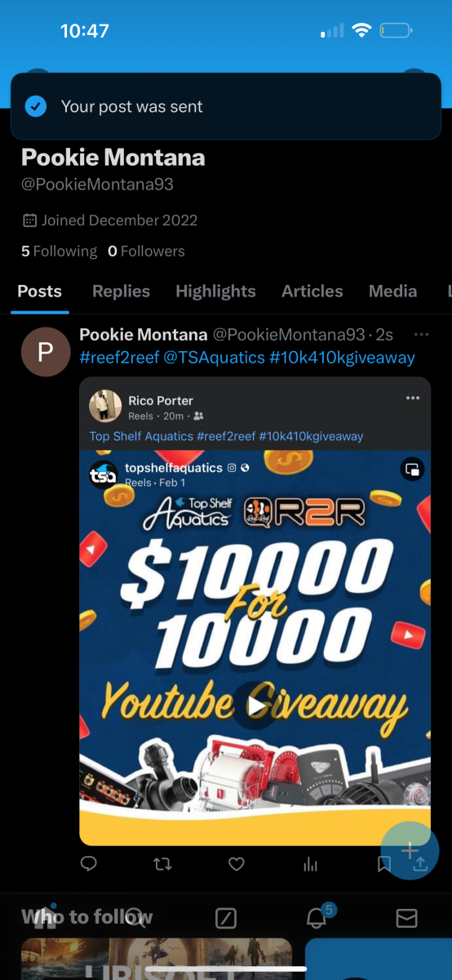Tap the reply speech bubble icon under post
Viewport: 452px width, 980px height.
click(x=89, y=864)
